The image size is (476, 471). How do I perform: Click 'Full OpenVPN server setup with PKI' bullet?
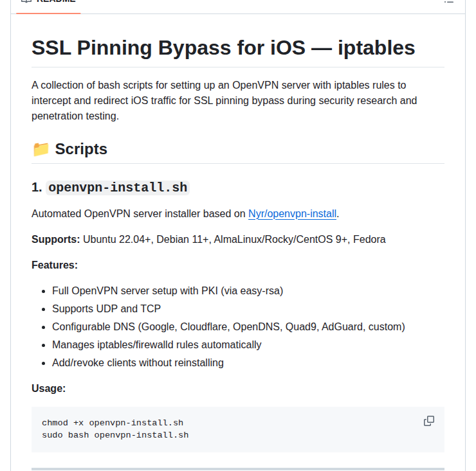[168, 291]
